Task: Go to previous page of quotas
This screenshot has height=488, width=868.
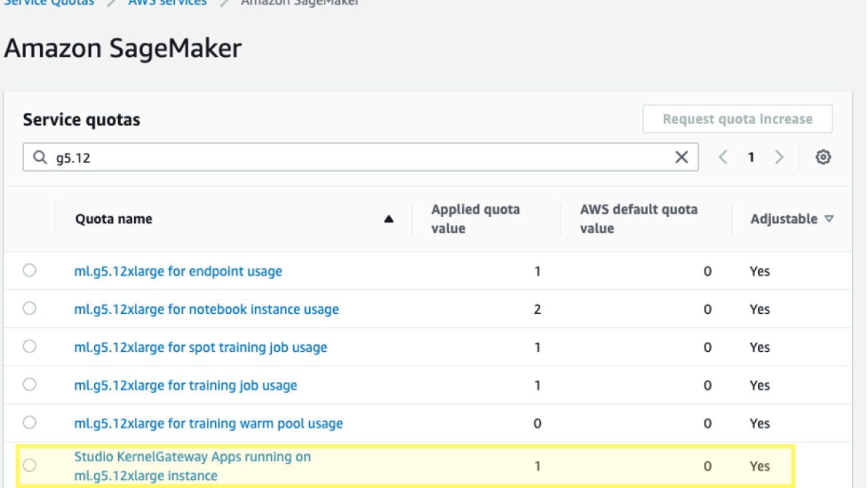Action: [722, 157]
